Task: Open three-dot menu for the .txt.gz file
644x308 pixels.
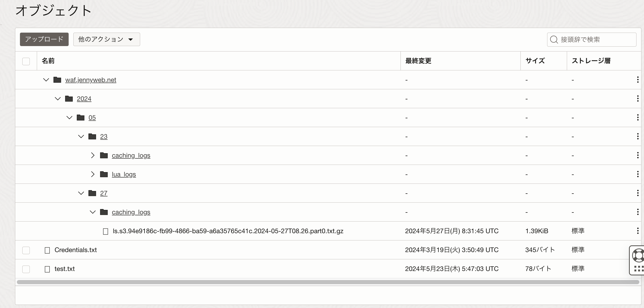Action: [x=638, y=231]
